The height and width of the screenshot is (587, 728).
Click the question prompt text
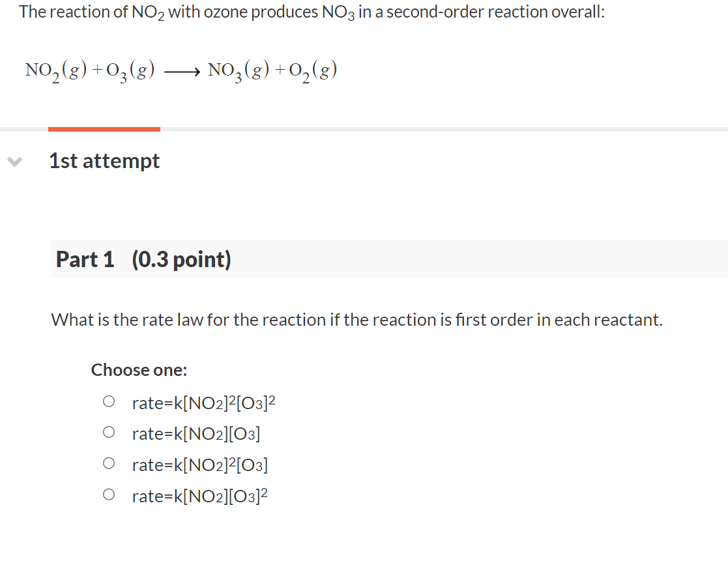coord(357,319)
